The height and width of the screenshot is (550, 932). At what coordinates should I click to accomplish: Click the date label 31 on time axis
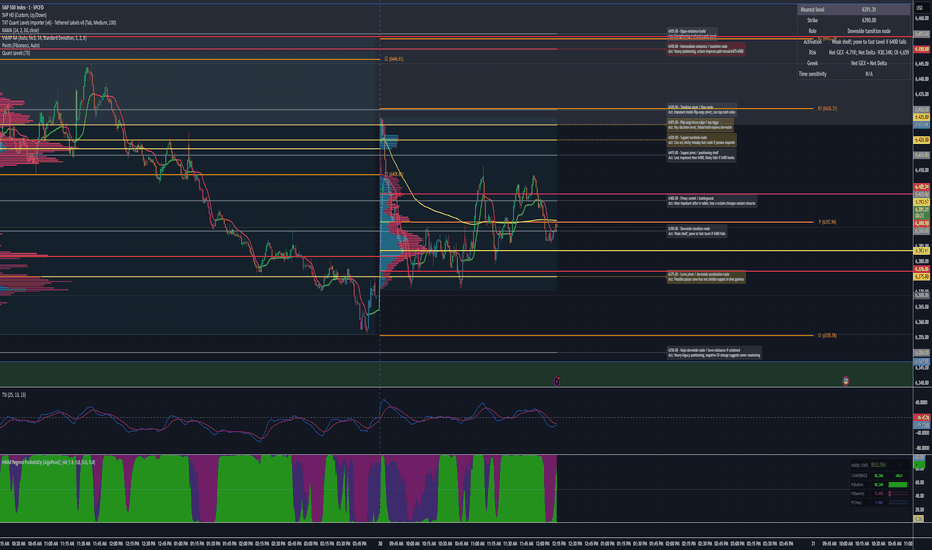point(813,543)
